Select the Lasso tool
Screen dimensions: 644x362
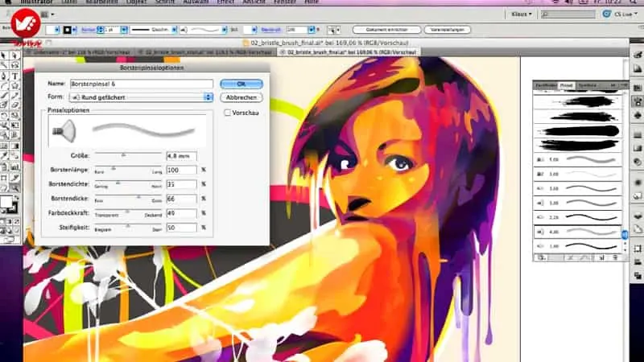click(14, 66)
